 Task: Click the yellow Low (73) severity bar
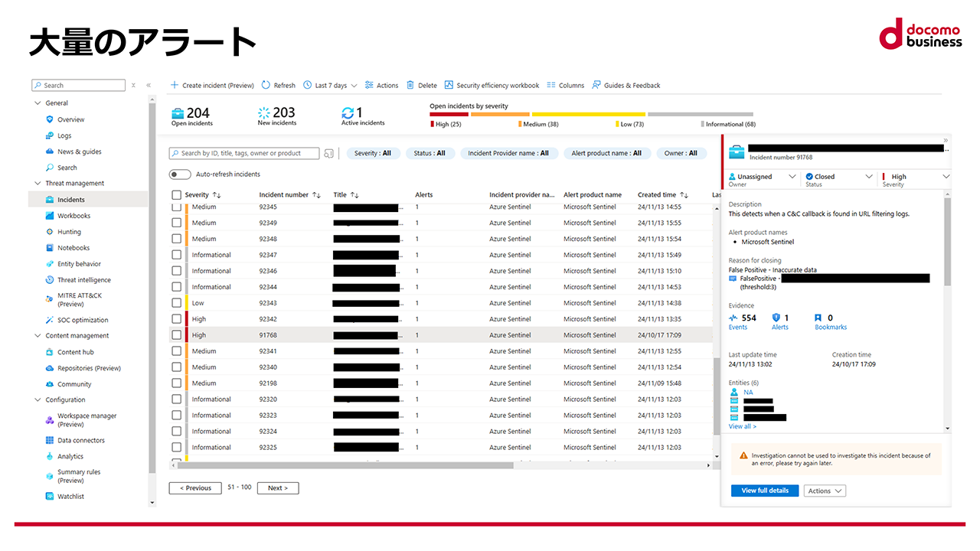click(x=589, y=115)
